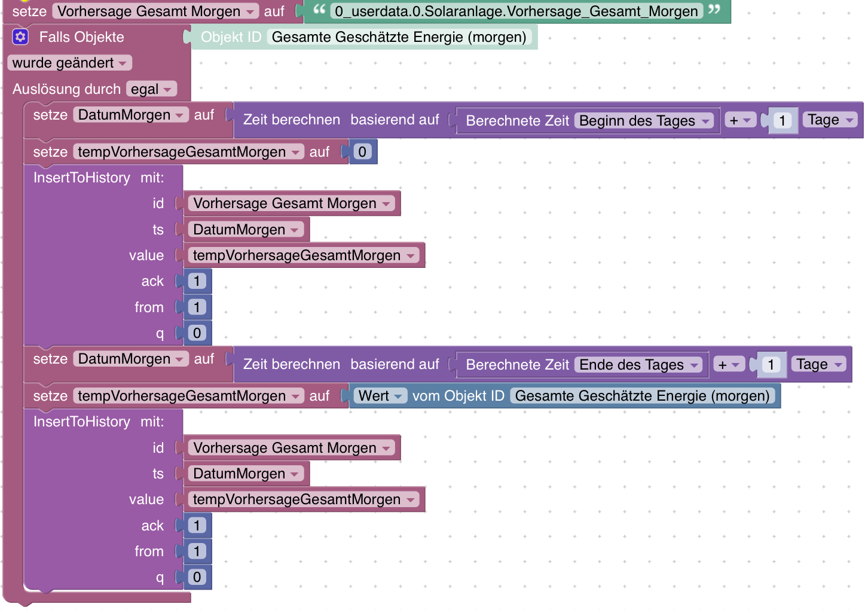Viewport: 868px width, 610px height.
Task: Open the 'wurde geändert' trigger dropdown
Action: [69, 63]
